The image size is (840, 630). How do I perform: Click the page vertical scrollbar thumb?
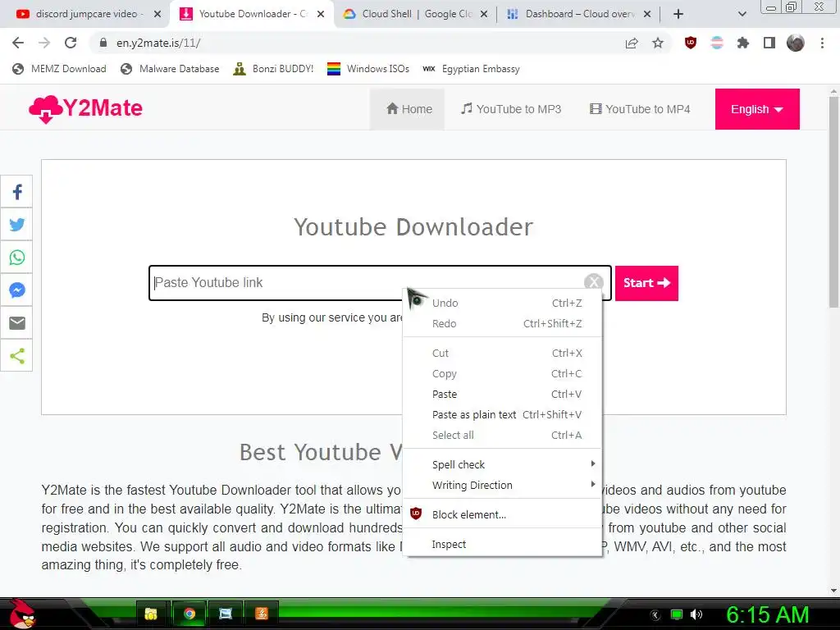[x=833, y=201]
